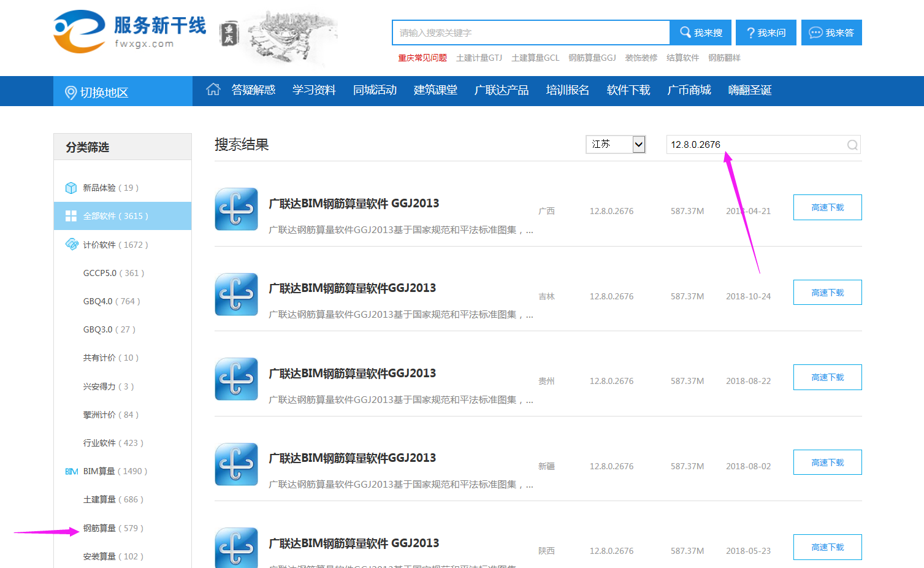Click 高速下载 for the 新疆 entry
This screenshot has height=568, width=924.
coord(827,462)
